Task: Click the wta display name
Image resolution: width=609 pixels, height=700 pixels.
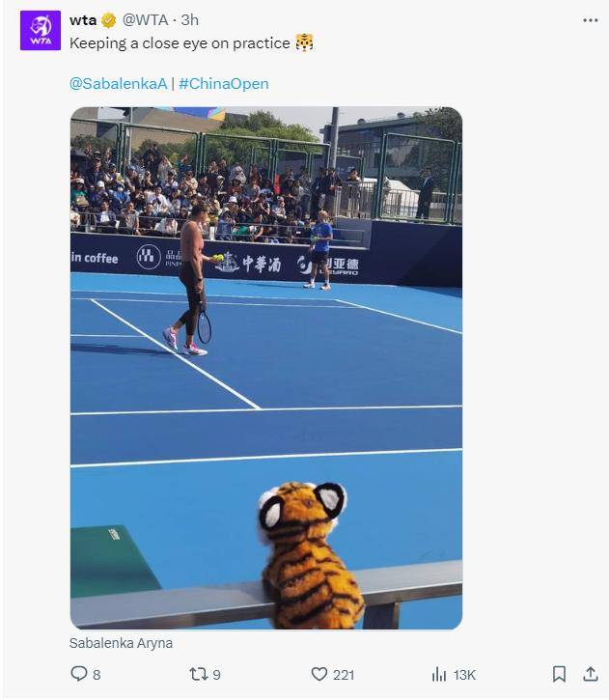Action: click(83, 20)
